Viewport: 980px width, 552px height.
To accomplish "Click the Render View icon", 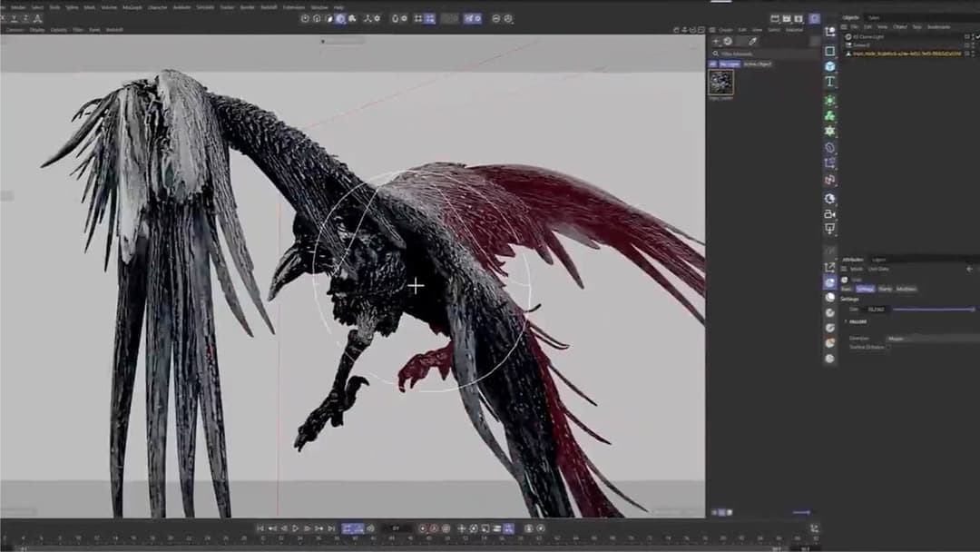I will [x=775, y=19].
